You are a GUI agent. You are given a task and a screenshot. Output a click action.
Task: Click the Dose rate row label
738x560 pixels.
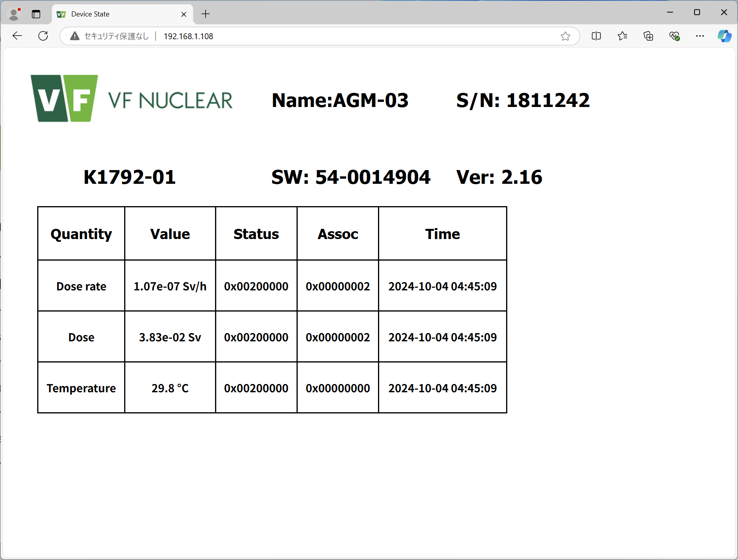(81, 286)
